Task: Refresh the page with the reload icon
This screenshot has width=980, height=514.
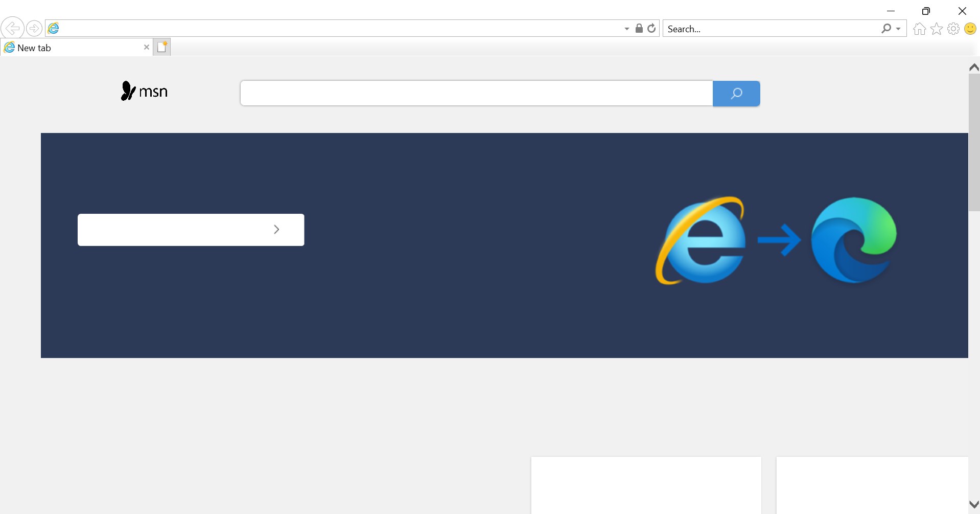Action: pyautogui.click(x=651, y=28)
